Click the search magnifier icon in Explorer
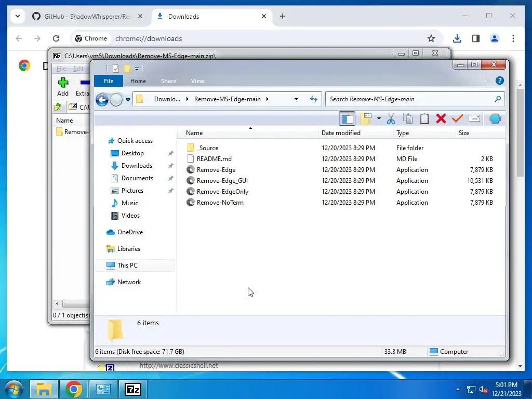This screenshot has width=532, height=399. point(497,99)
